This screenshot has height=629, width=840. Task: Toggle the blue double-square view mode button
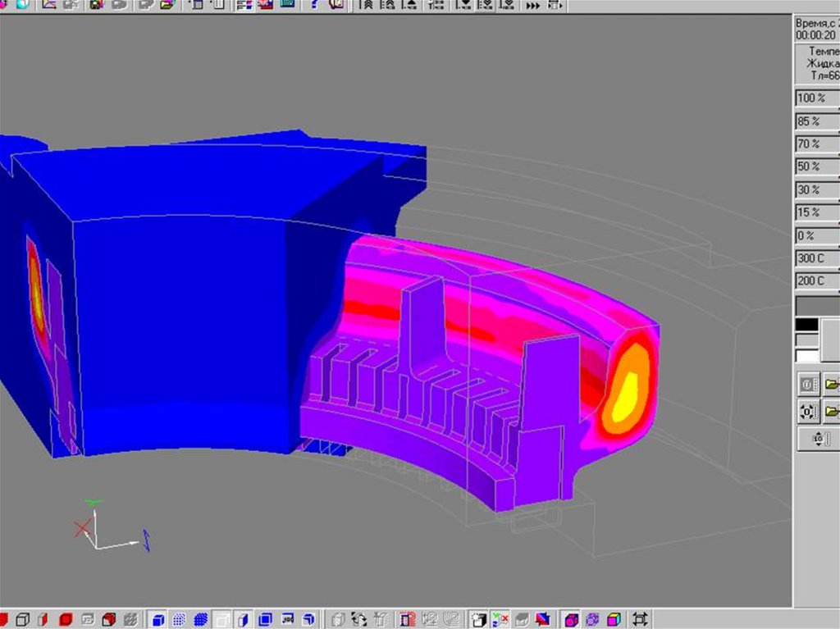pos(265,619)
